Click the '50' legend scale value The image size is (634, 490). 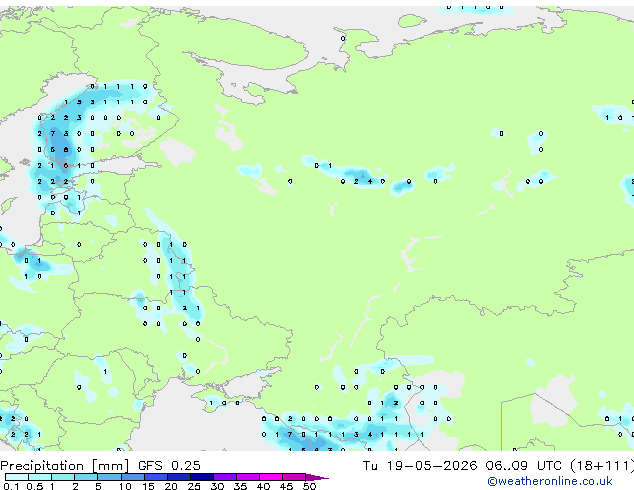pos(309,486)
